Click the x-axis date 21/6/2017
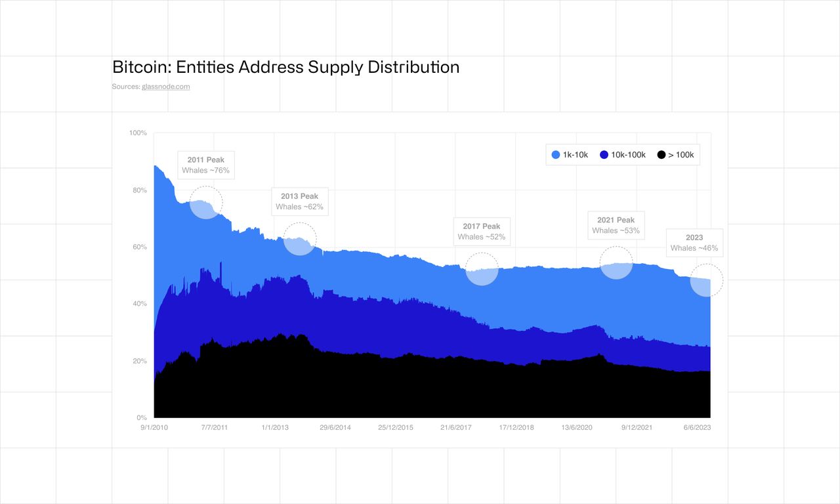 [456, 427]
